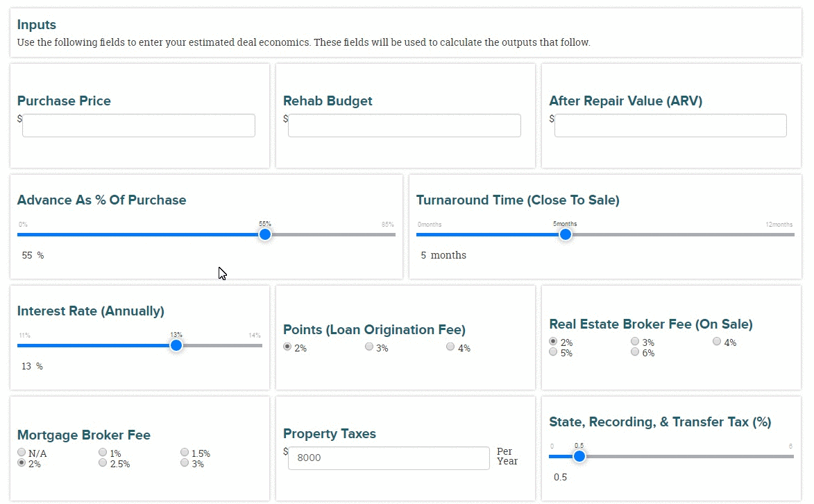Click the Purchase Price input field
Image resolution: width=814 pixels, height=504 pixels.
[139, 125]
